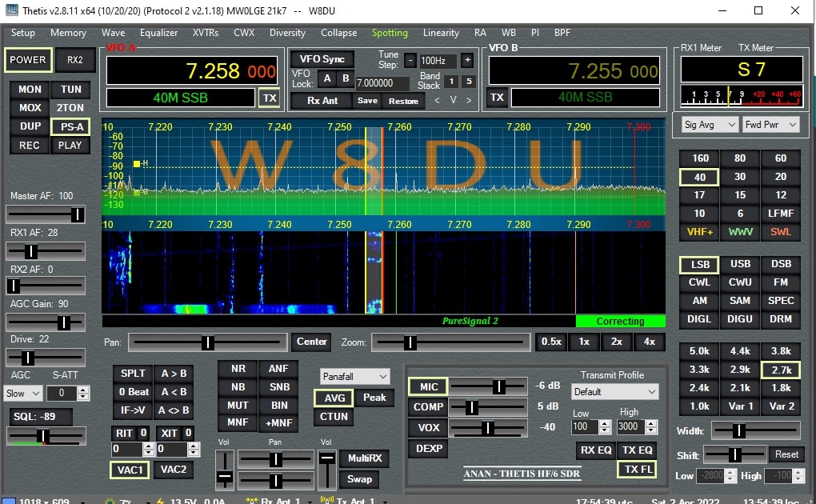Open the Spotting menu item

(390, 32)
